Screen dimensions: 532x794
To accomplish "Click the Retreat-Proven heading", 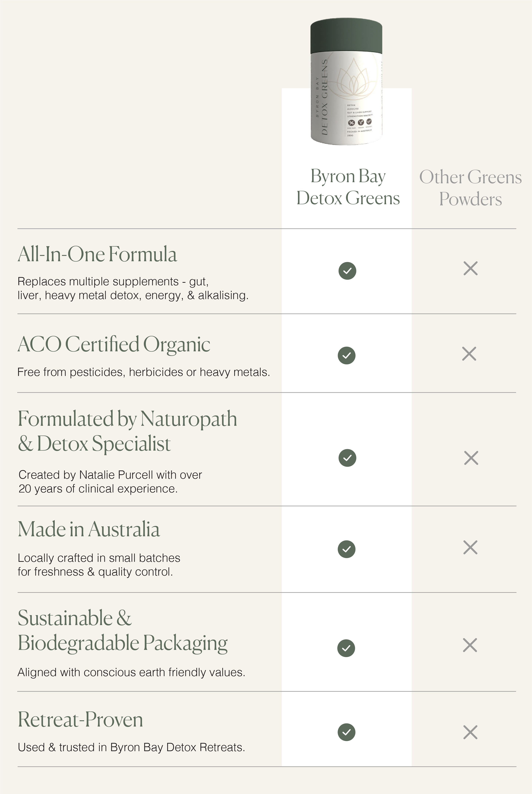I will point(80,719).
